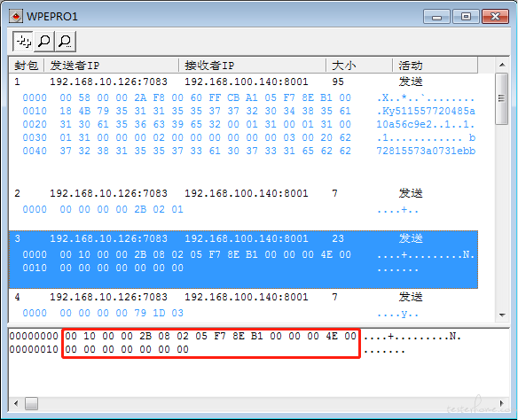Click the search magnifier toolbar icon

coord(44,42)
